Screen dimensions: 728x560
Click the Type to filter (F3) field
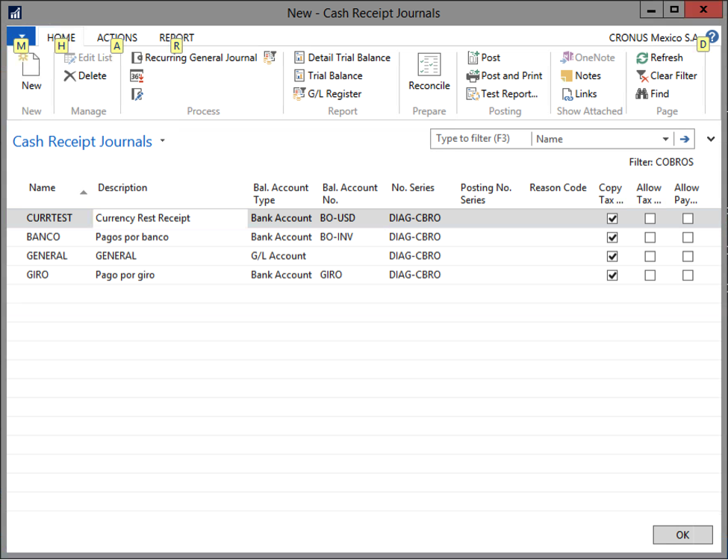point(481,139)
